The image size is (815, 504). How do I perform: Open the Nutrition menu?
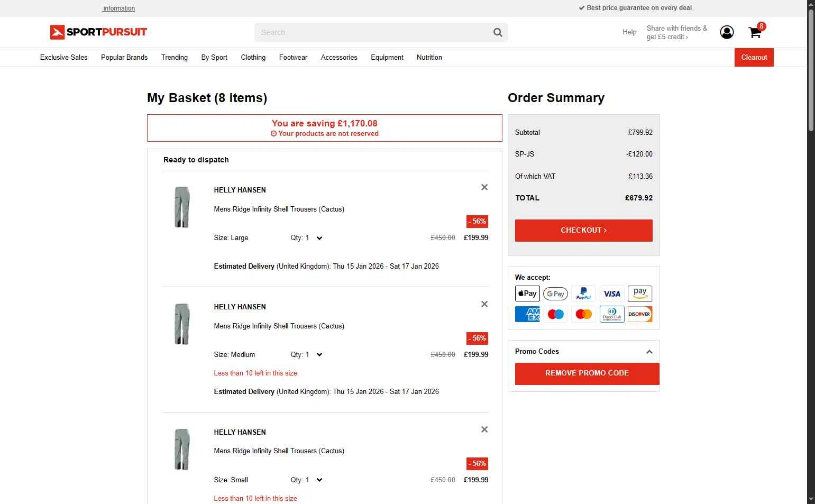tap(429, 57)
